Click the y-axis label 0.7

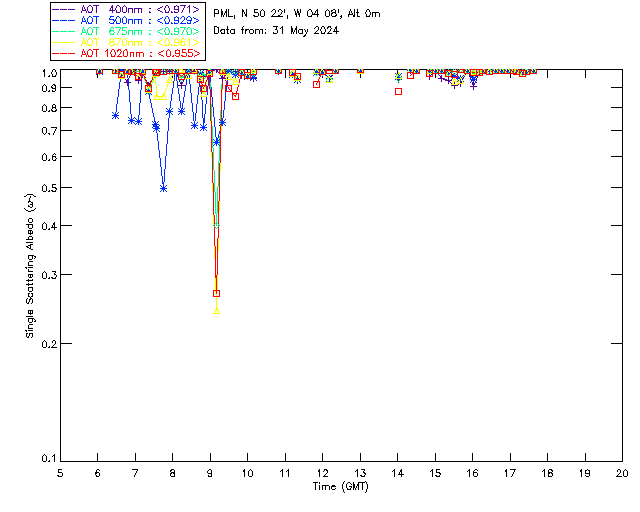(x=49, y=131)
